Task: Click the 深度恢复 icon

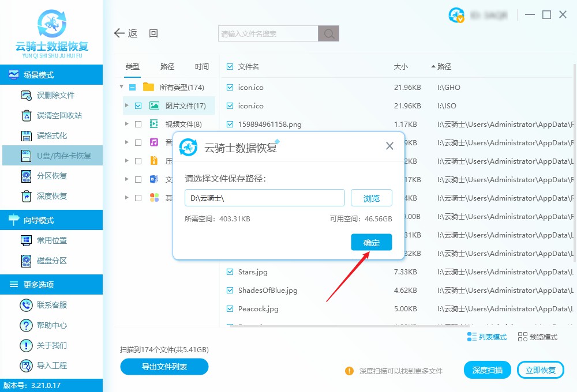Action: pos(26,197)
